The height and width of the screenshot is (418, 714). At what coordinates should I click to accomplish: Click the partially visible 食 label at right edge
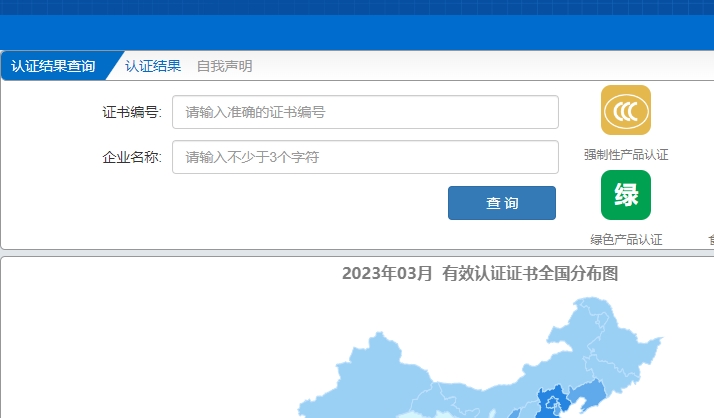coord(710,240)
